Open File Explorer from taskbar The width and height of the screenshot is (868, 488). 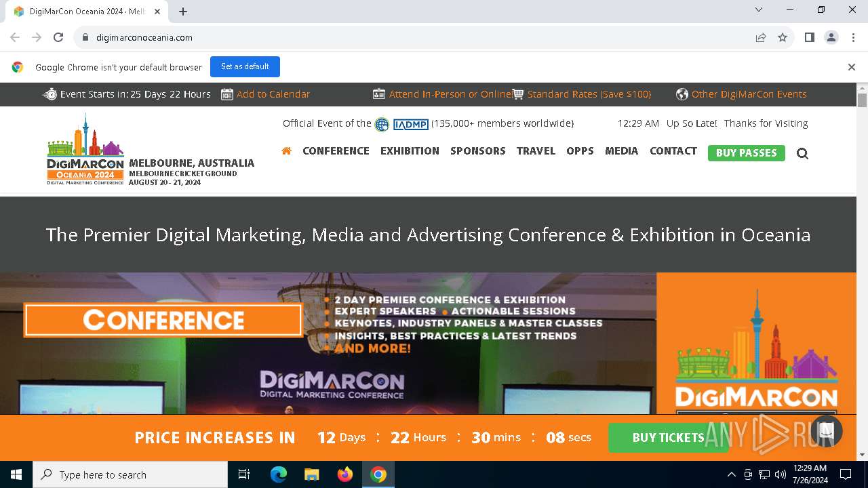(311, 474)
